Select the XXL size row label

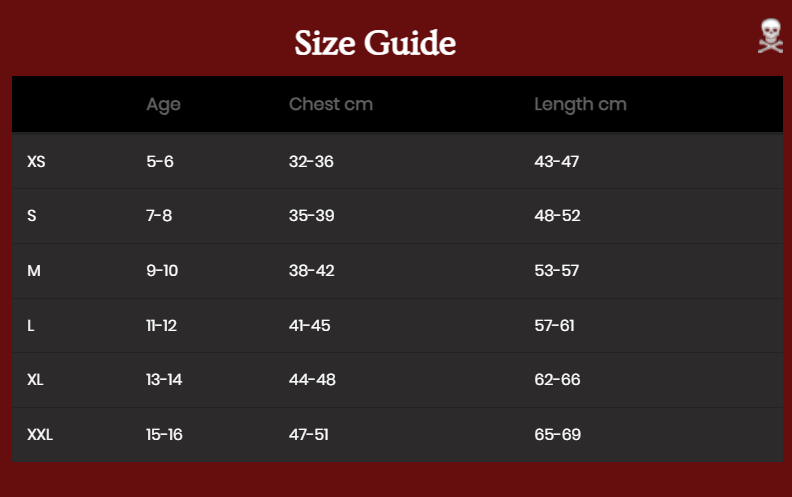pos(40,435)
